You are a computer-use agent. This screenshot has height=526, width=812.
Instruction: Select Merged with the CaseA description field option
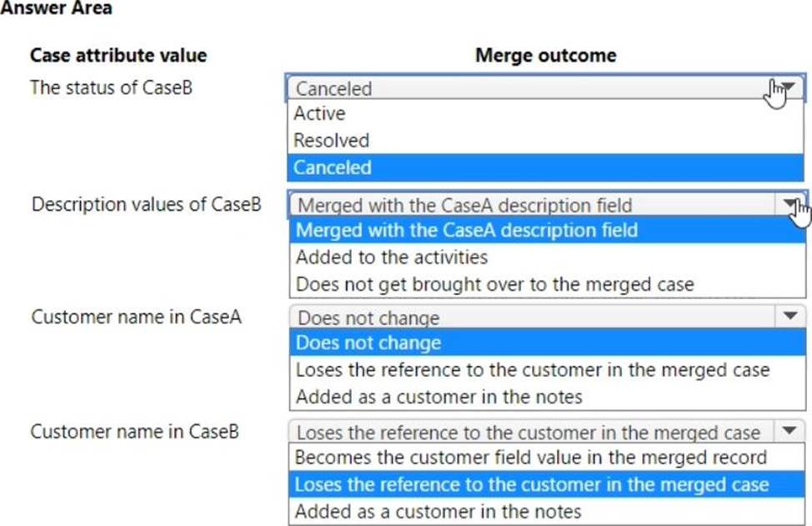click(x=466, y=230)
